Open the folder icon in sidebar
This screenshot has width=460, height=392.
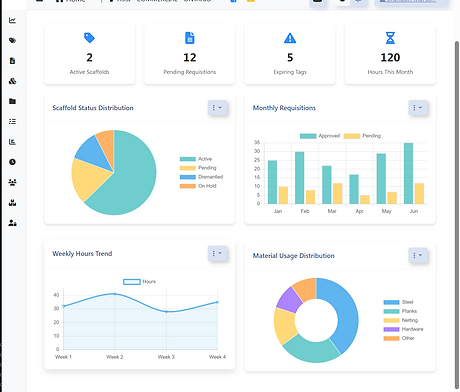(12, 101)
